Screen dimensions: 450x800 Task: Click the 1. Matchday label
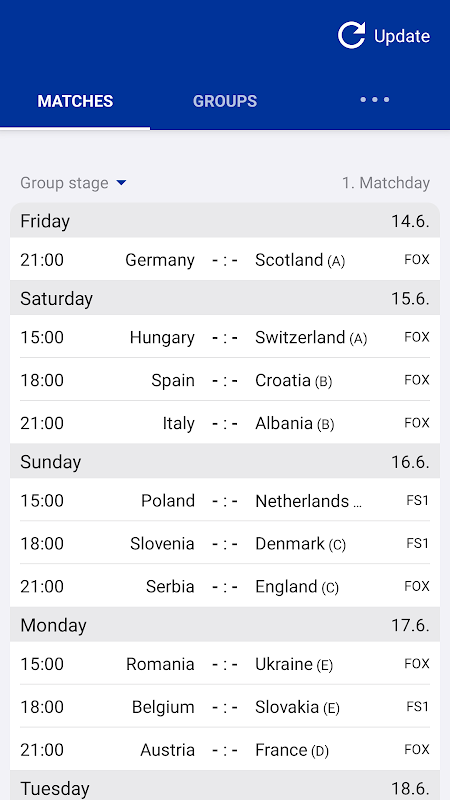(x=386, y=183)
